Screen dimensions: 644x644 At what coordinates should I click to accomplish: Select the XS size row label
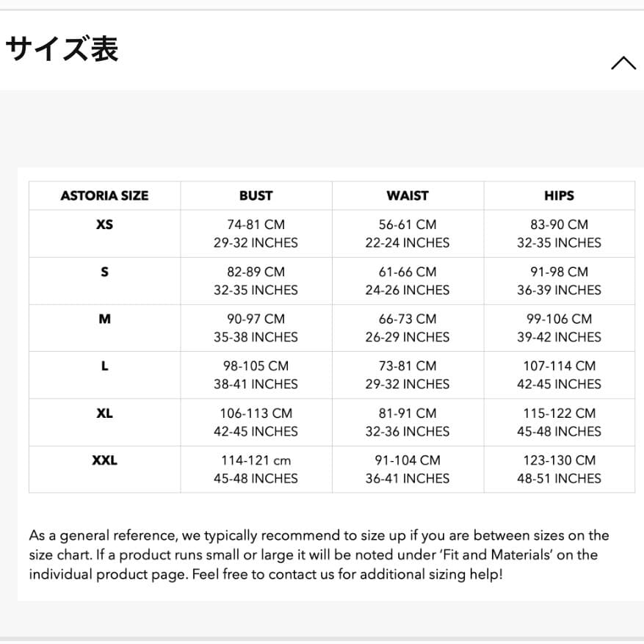(x=104, y=225)
